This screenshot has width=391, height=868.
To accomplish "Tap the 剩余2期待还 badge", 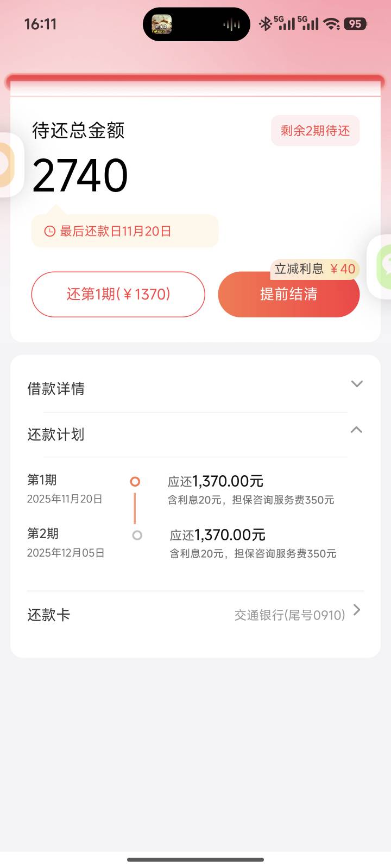I will (x=315, y=131).
